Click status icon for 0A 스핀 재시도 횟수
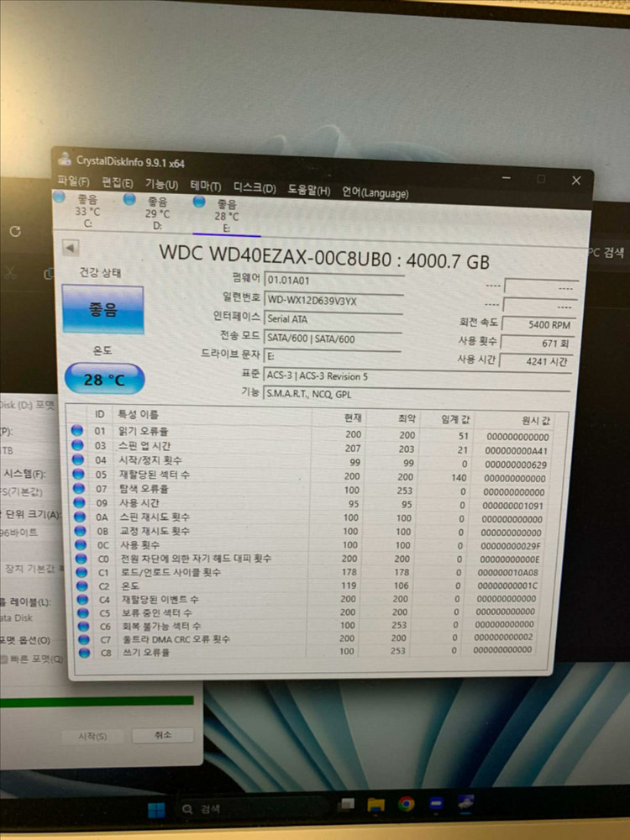 pos(80,517)
